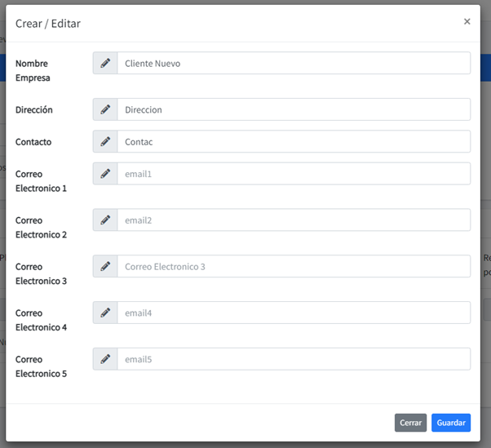Click the pencil icon for Correo Electronico 2
Viewport: 491px width, 448px height.
click(105, 220)
